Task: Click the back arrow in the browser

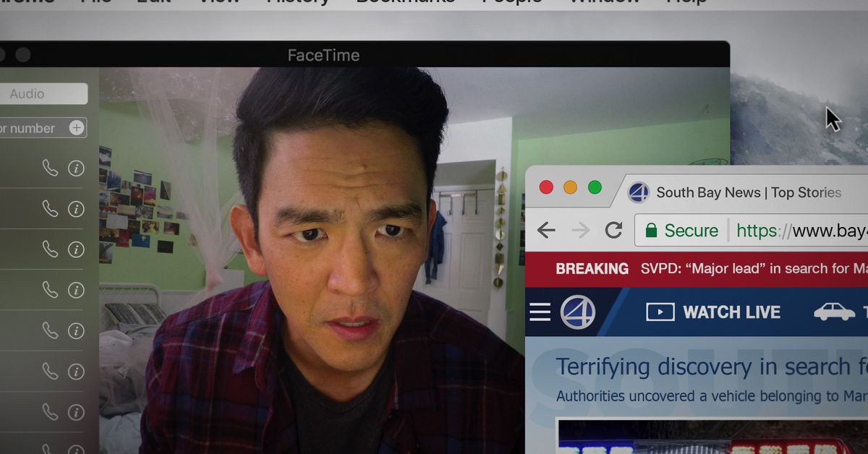Action: coord(547,230)
